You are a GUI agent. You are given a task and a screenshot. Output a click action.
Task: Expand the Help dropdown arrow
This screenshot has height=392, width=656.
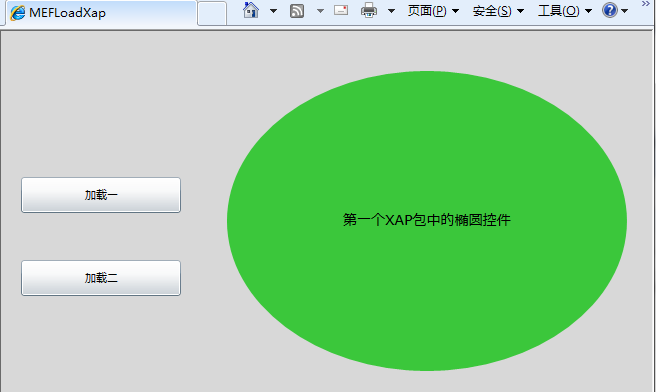[x=625, y=11]
